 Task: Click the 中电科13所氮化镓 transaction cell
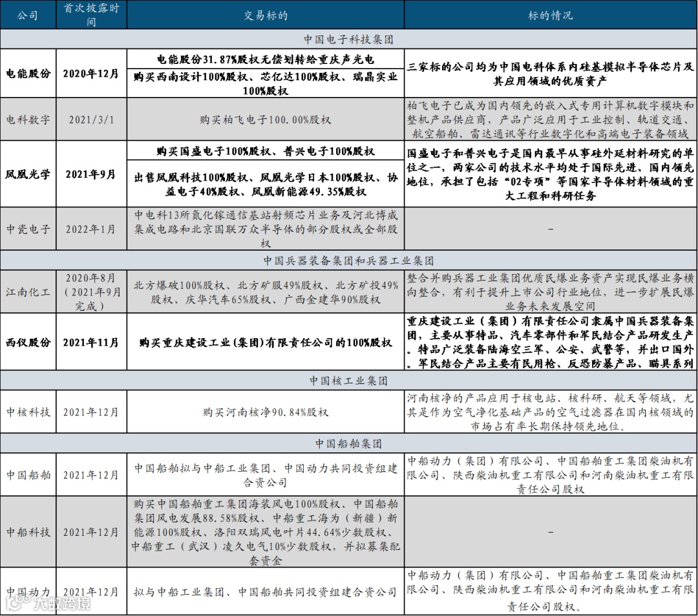pos(266,229)
